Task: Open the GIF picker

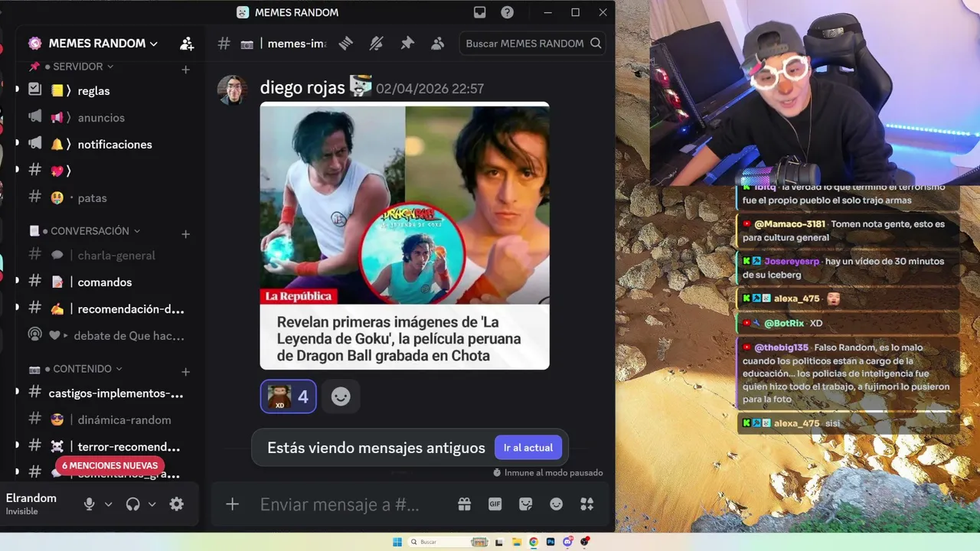Action: (x=495, y=504)
